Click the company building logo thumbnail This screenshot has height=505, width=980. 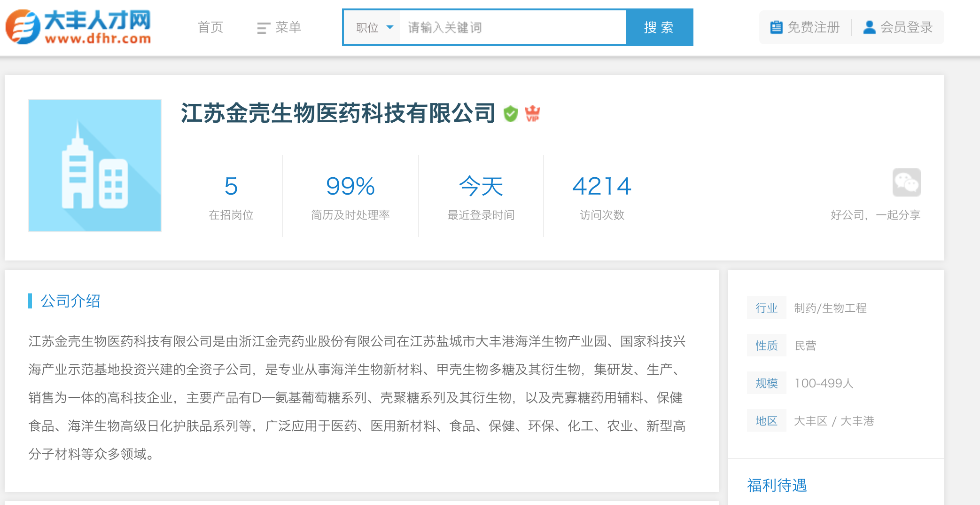pyautogui.click(x=95, y=166)
